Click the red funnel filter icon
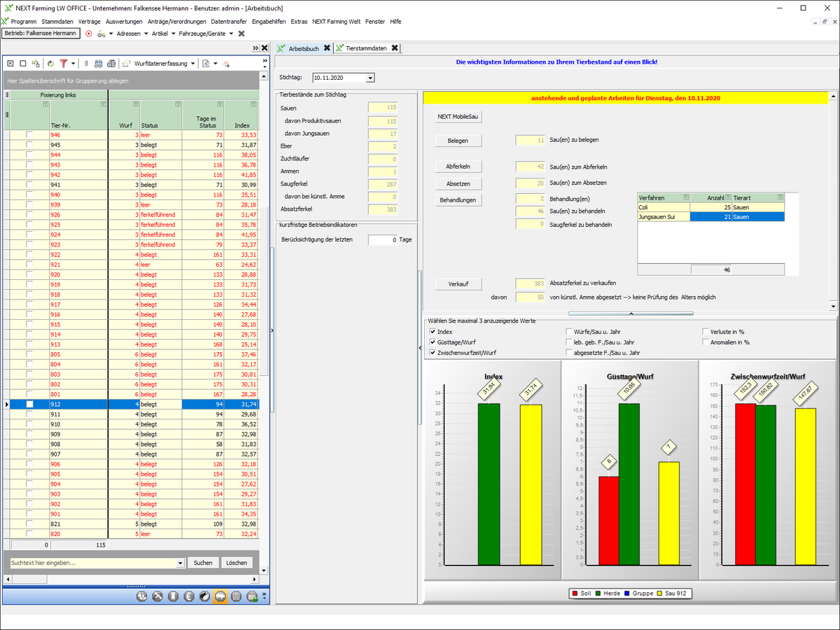This screenshot has height=630, width=840. pos(63,64)
